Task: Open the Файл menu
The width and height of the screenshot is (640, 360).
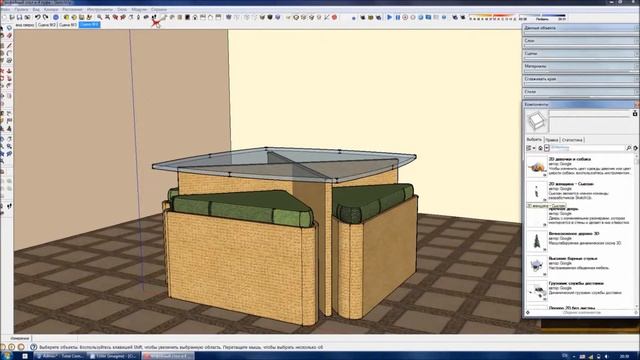Action: click(x=5, y=9)
